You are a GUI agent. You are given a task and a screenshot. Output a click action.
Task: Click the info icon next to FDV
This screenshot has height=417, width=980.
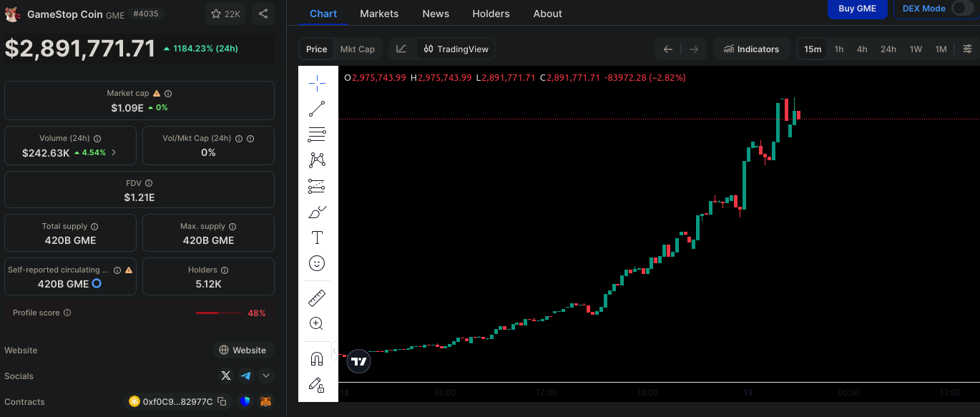(149, 183)
